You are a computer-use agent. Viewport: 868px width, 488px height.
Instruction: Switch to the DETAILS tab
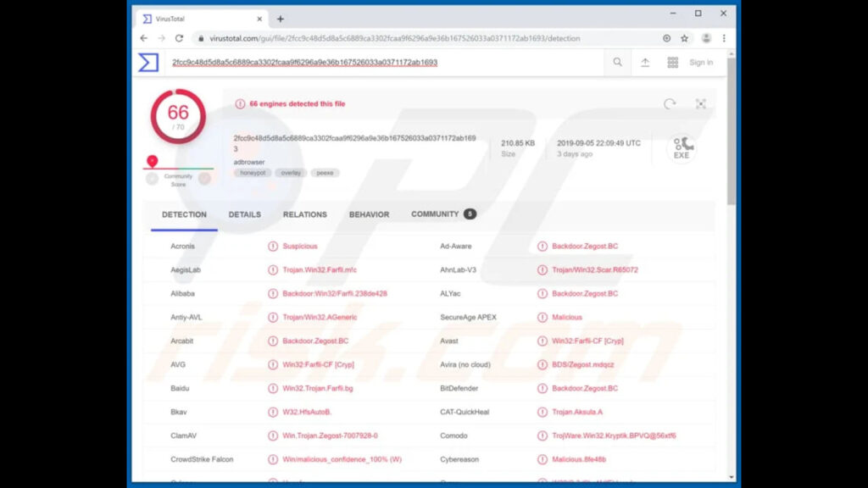(245, 214)
